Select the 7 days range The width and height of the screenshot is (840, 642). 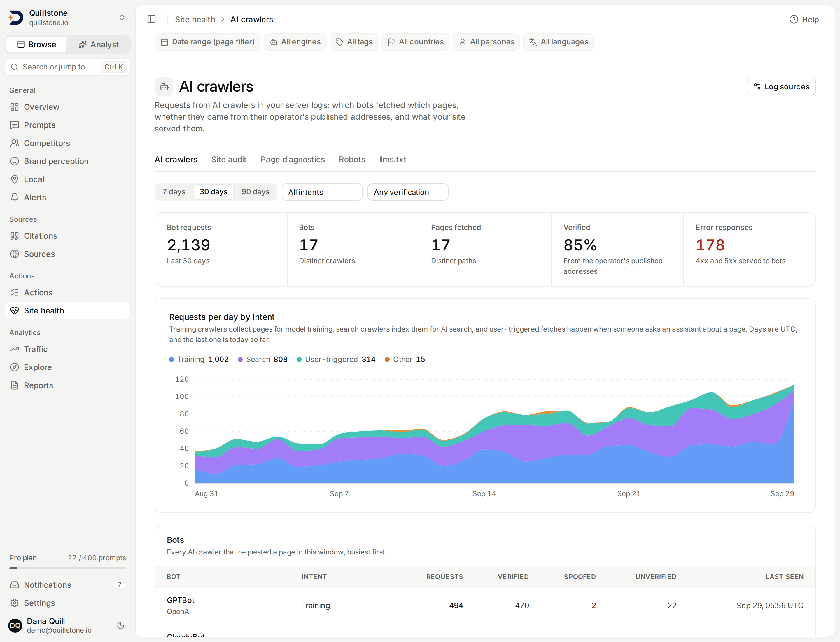pyautogui.click(x=174, y=192)
